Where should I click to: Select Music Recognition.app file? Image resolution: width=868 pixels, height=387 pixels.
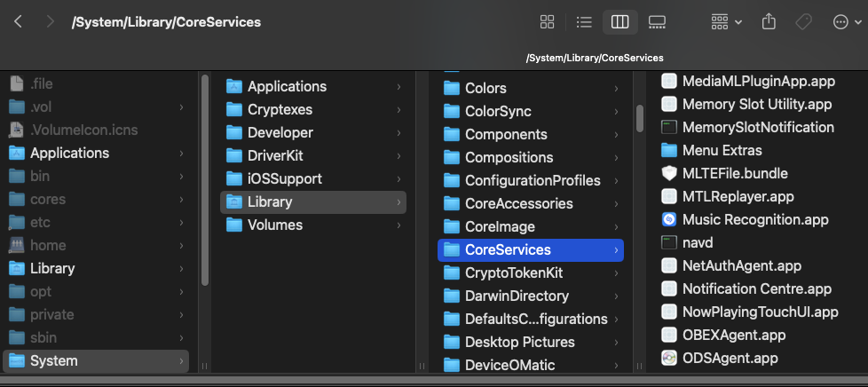754,219
